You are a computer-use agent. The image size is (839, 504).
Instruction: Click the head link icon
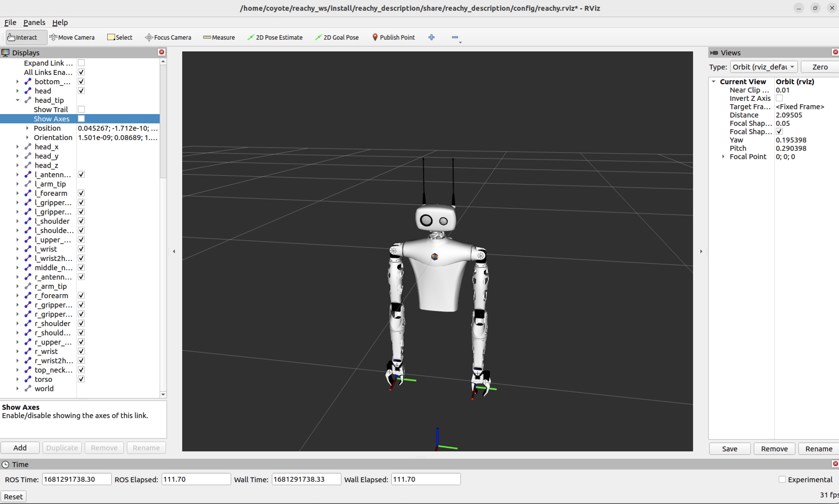click(28, 91)
